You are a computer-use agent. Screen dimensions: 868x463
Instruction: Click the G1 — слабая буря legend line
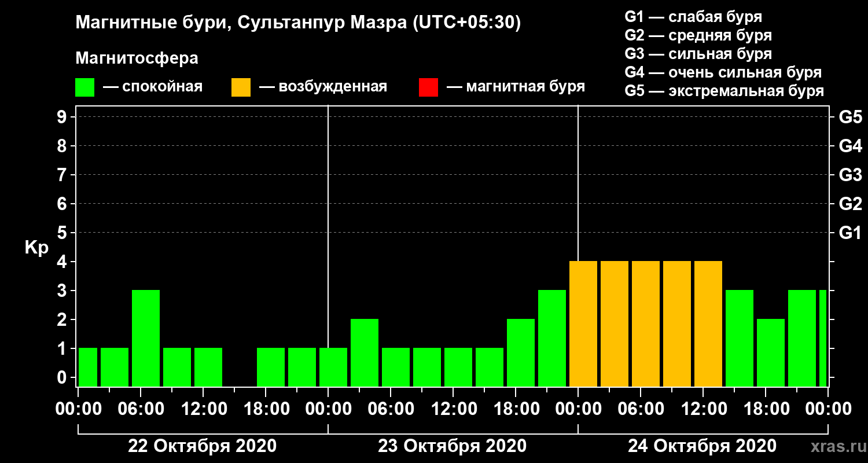click(693, 16)
